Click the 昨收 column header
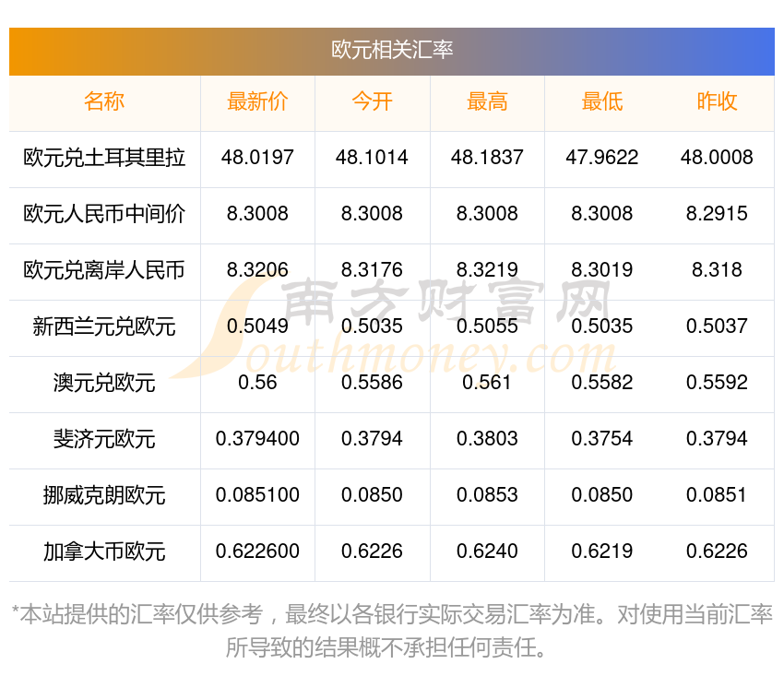 pyautogui.click(x=717, y=101)
